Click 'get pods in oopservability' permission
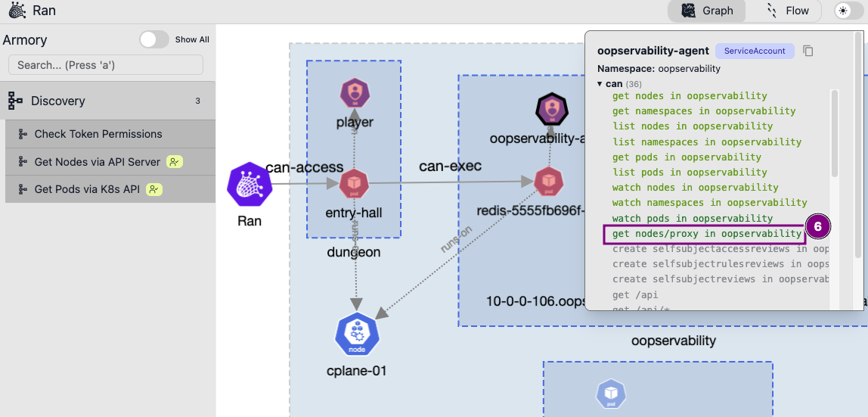Viewport: 868px width, 417px height. click(687, 157)
